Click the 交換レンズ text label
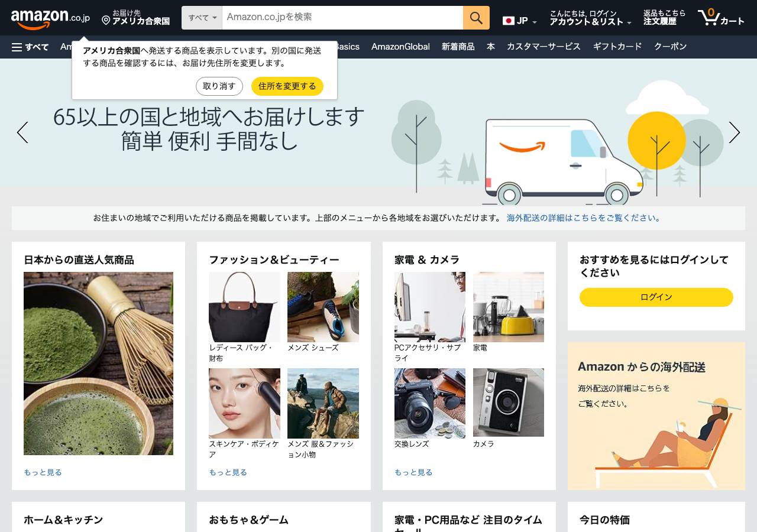757x532 pixels. [x=412, y=444]
